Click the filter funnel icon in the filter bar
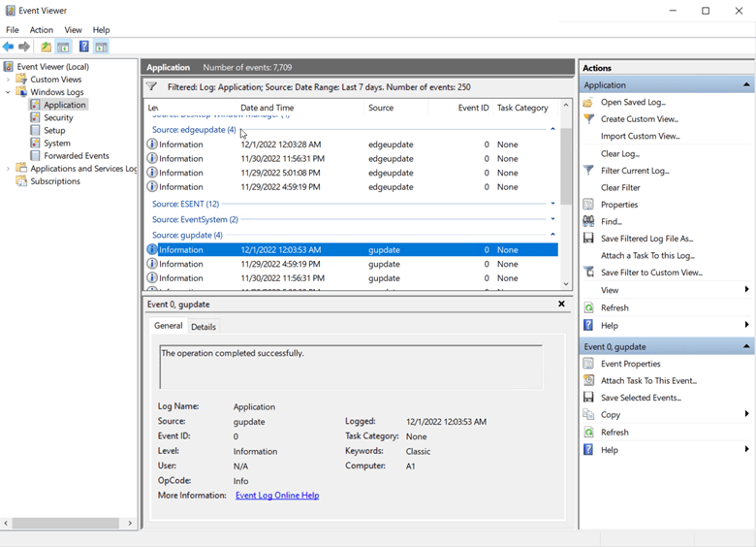 (152, 87)
